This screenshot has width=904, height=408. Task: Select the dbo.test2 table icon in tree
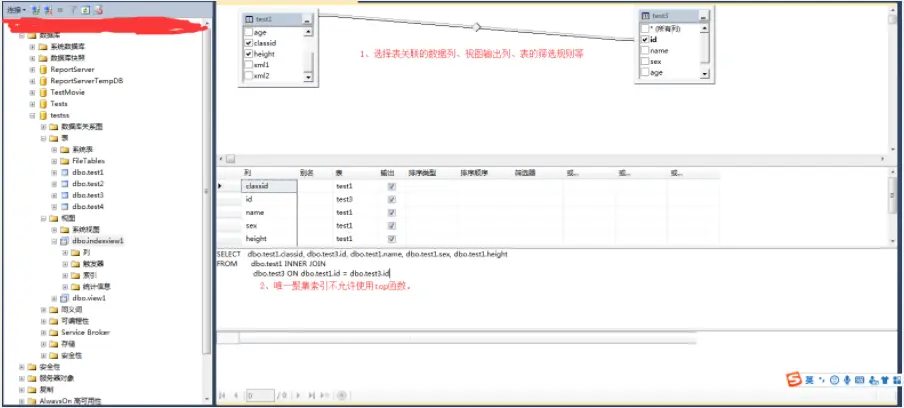click(x=65, y=184)
